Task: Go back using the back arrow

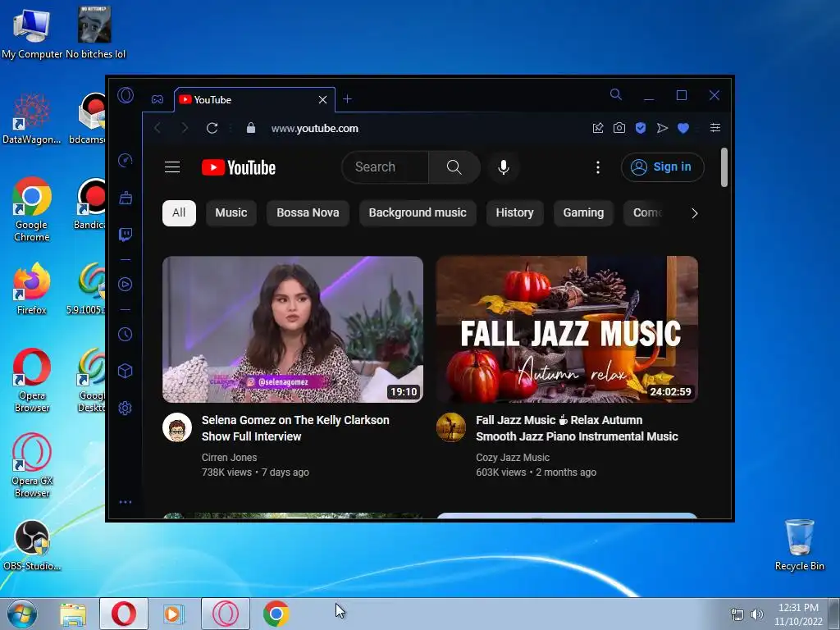Action: (157, 128)
